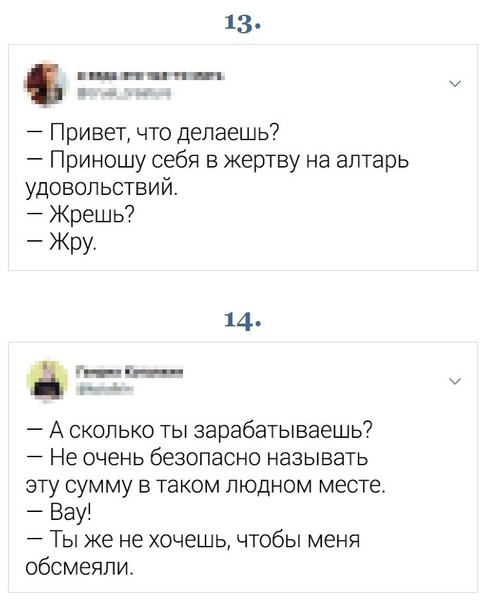486x604 pixels.
Task: Click the line 'Привет, что делаешь?'
Action: [x=153, y=134]
